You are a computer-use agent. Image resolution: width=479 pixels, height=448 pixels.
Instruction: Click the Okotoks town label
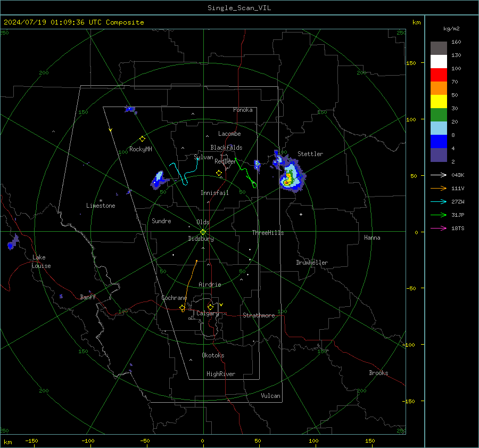pyautogui.click(x=213, y=355)
